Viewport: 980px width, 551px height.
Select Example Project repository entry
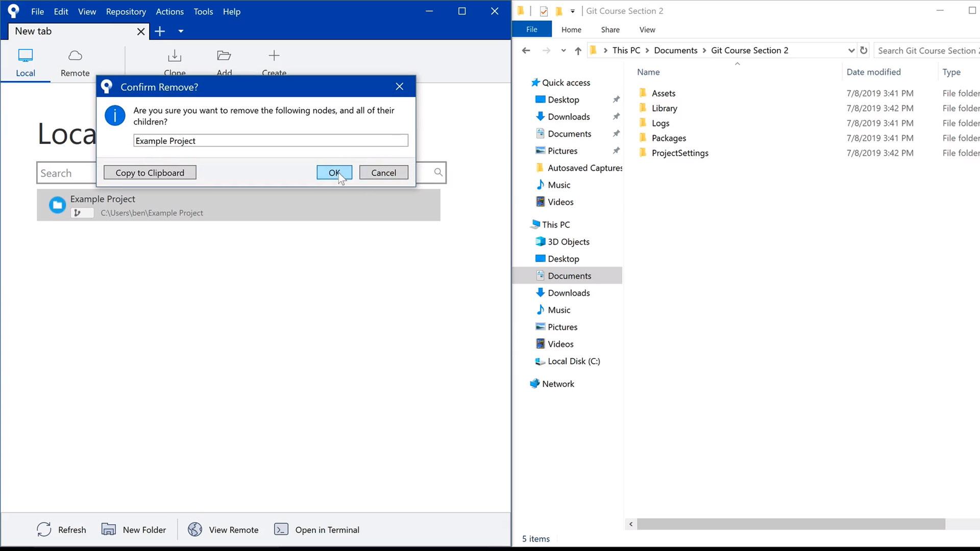(x=238, y=205)
